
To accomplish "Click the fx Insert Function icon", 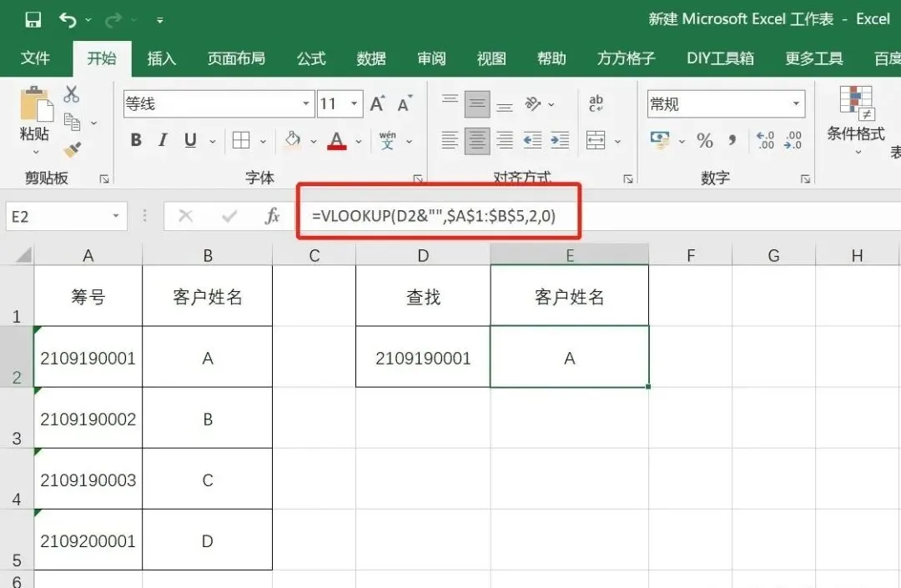I will click(272, 216).
